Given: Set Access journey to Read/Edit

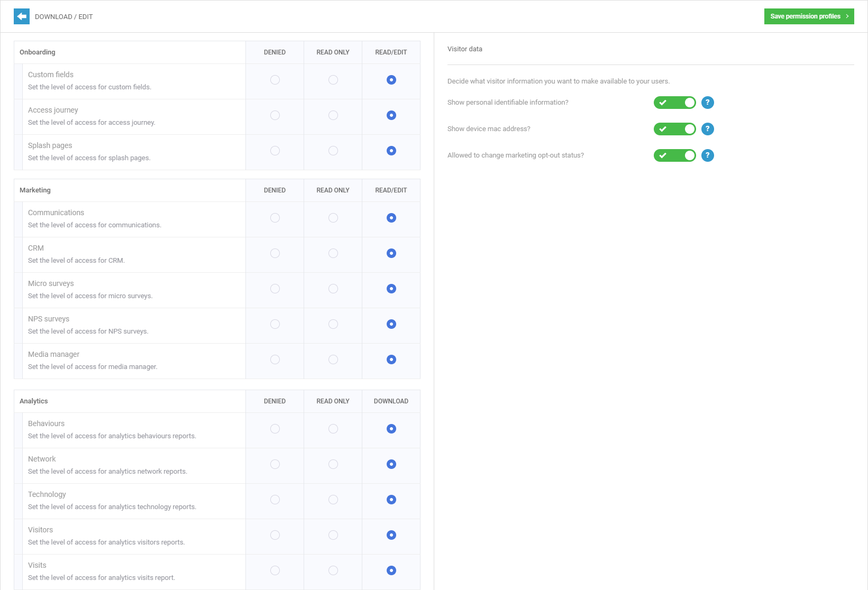Looking at the screenshot, I should (x=391, y=115).
